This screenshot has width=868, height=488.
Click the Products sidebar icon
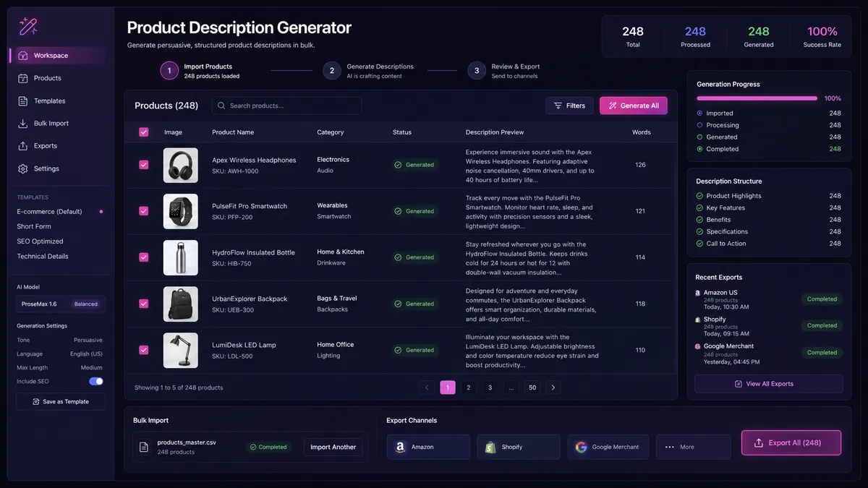click(x=23, y=78)
